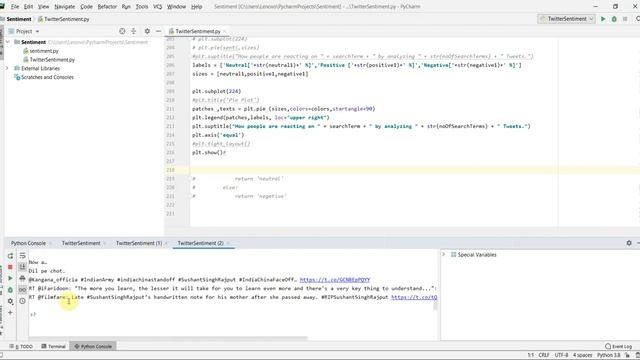Screen dimensions: 640x360
Task: Open Project panel gear options
Action: 147,31
